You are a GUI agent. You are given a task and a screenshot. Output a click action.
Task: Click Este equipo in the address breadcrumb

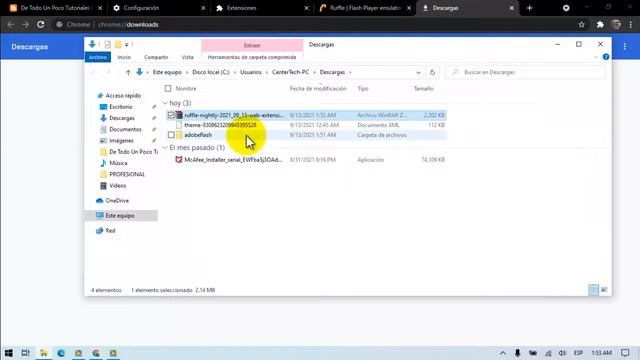coord(167,72)
